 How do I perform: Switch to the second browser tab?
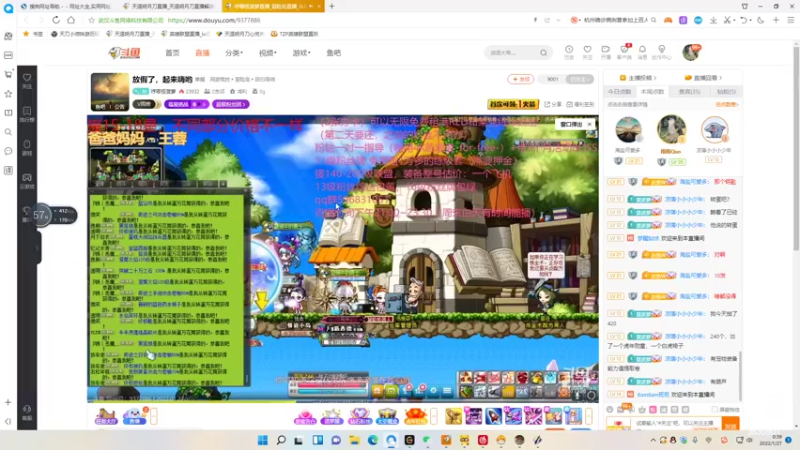(170, 6)
